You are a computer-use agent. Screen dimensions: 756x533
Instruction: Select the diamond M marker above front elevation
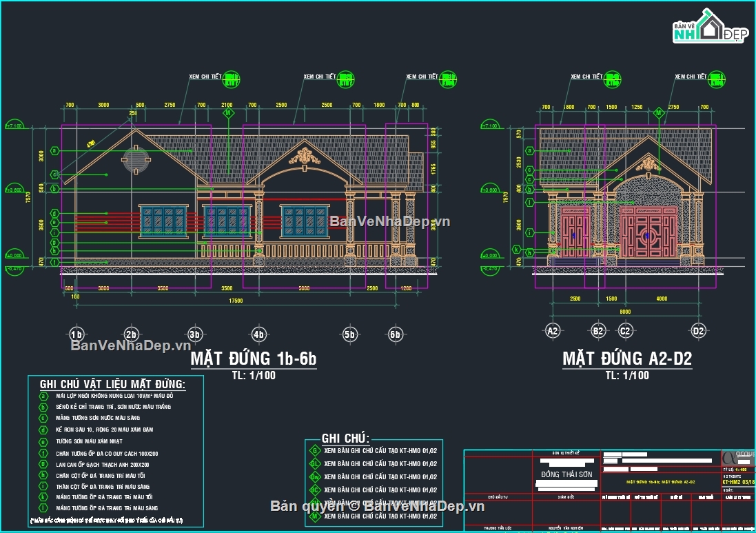226,112
